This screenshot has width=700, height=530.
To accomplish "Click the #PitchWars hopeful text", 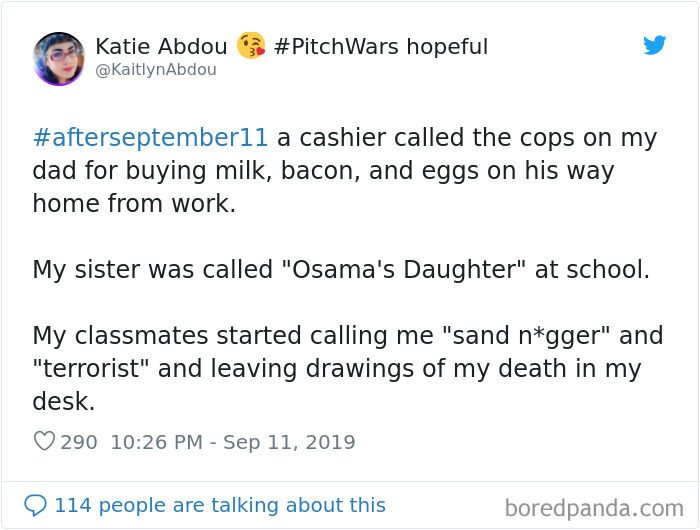I will 380,47.
